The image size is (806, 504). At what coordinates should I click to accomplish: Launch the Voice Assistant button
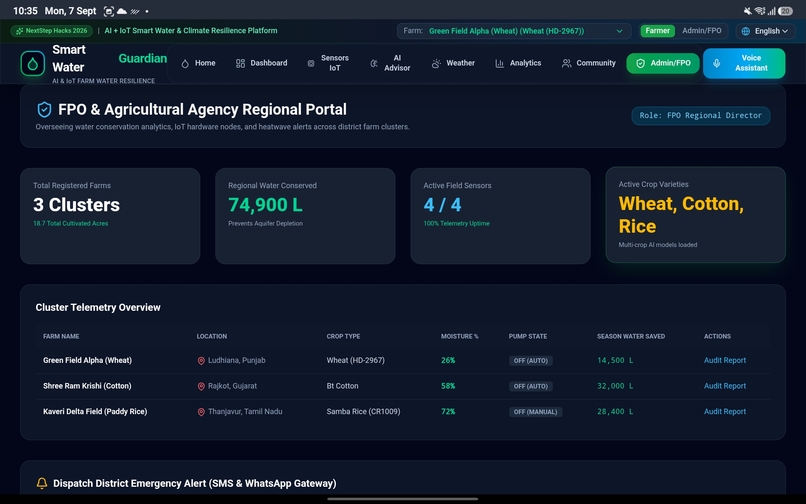tap(744, 63)
